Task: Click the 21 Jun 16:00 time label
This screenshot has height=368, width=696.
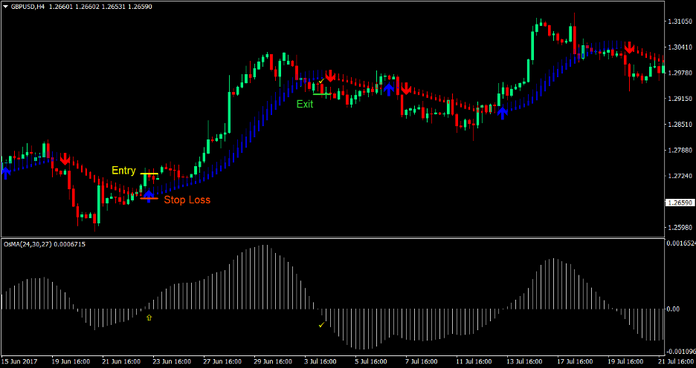Action: tap(122, 361)
